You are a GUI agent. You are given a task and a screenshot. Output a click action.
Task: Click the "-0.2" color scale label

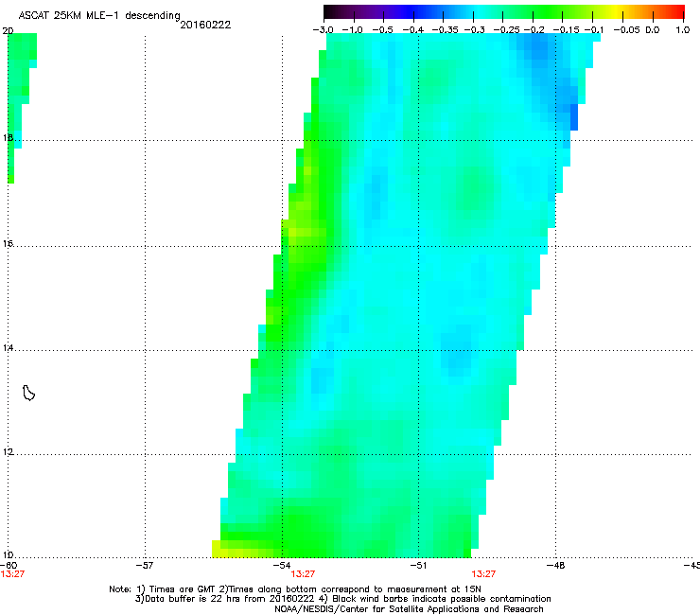point(534,30)
